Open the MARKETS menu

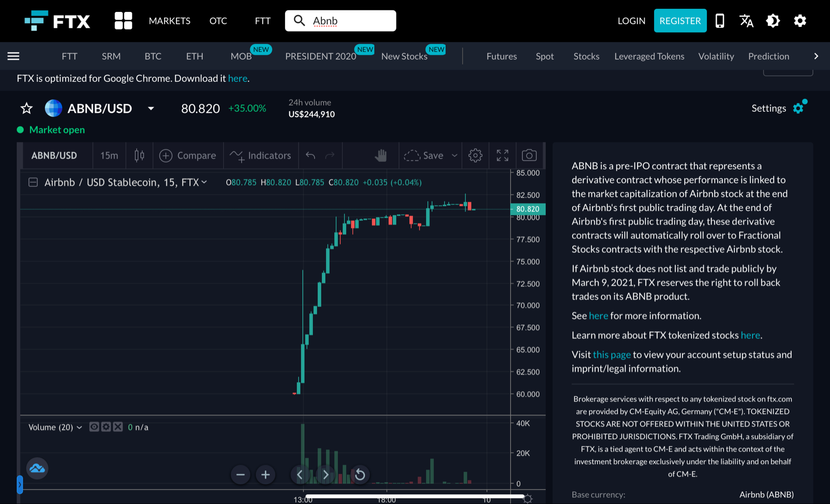click(169, 21)
